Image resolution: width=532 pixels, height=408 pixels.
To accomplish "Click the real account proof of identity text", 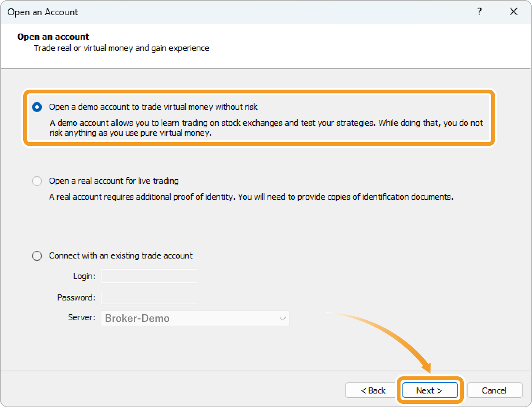I will [251, 197].
